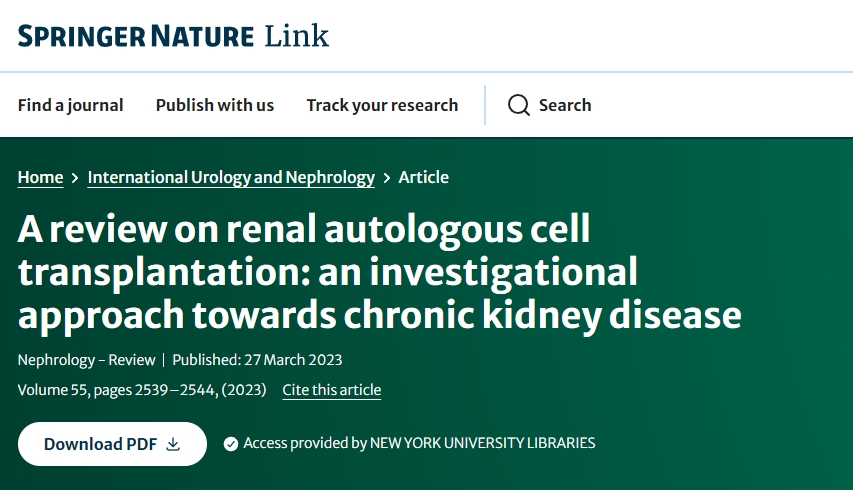Click the article title heading
Screen dimensions: 853x490
pos(380,272)
